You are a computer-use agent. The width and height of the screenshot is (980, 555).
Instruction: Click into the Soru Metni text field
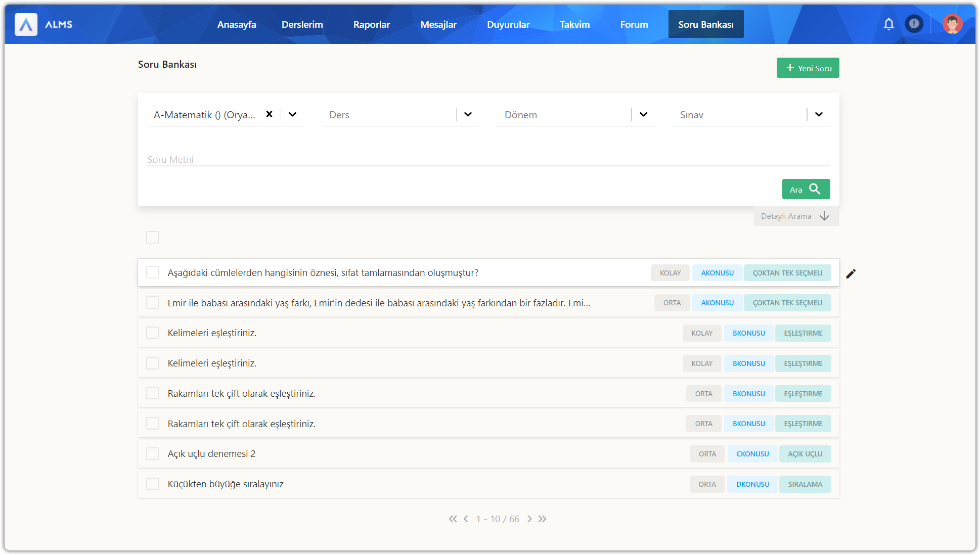pyautogui.click(x=488, y=159)
